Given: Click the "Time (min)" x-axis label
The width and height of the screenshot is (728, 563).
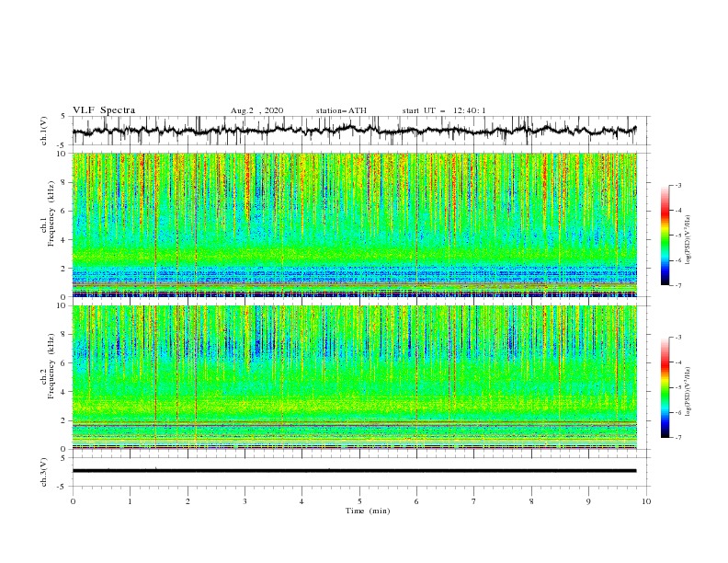Looking at the screenshot, I should pos(368,511).
